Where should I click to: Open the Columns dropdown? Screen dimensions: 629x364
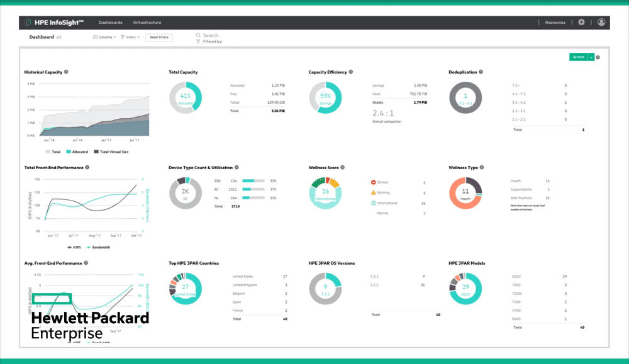point(104,37)
